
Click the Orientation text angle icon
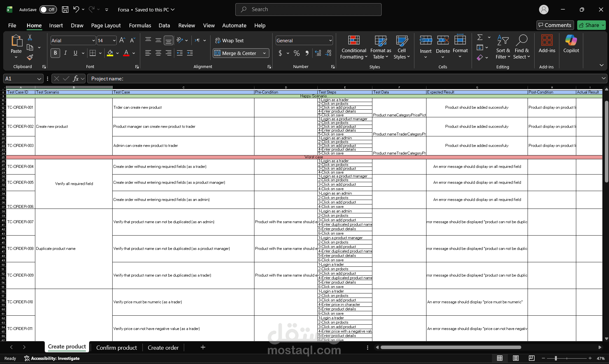coord(180,40)
